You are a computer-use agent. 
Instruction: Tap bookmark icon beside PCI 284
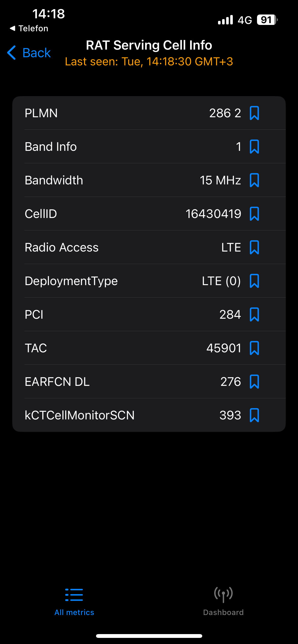[x=254, y=314]
